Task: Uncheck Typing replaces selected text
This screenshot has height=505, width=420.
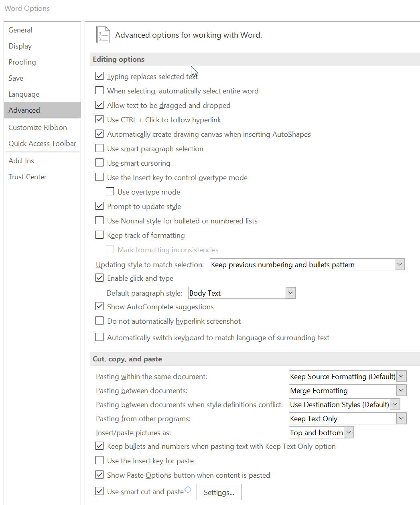Action: pyautogui.click(x=99, y=76)
